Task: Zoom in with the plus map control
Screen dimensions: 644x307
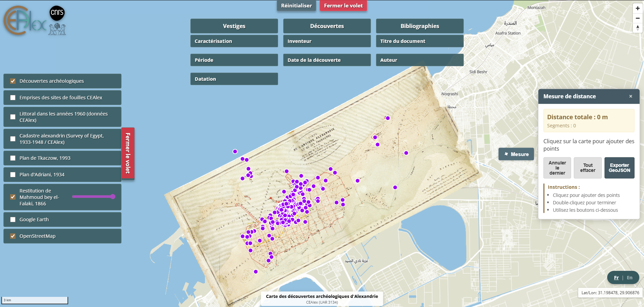Action: [x=637, y=8]
